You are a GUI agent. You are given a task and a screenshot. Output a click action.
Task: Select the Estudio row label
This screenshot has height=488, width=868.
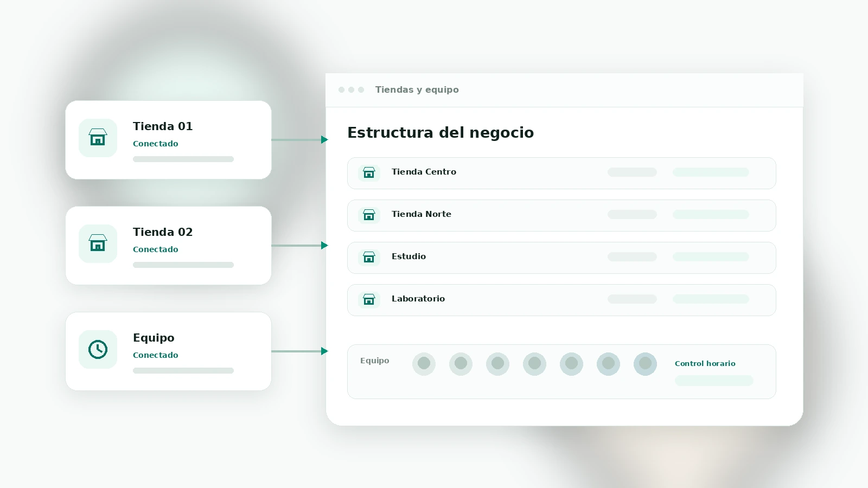coord(409,256)
